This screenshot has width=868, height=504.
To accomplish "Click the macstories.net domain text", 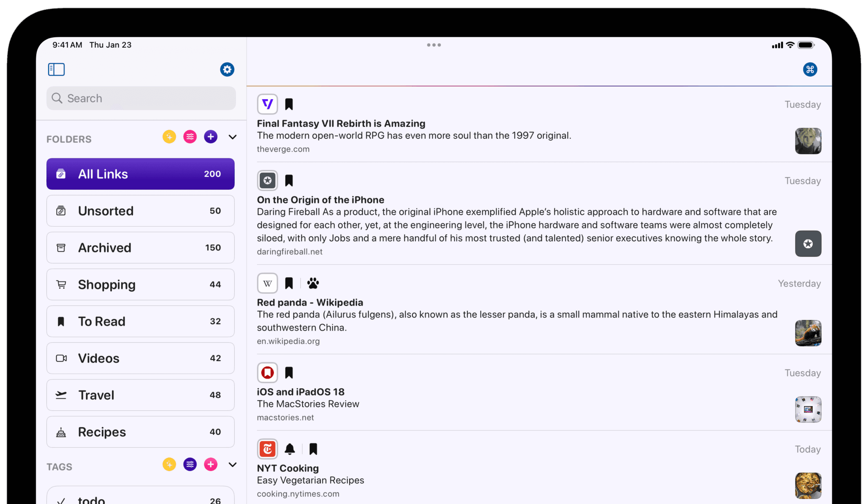I will [x=285, y=418].
